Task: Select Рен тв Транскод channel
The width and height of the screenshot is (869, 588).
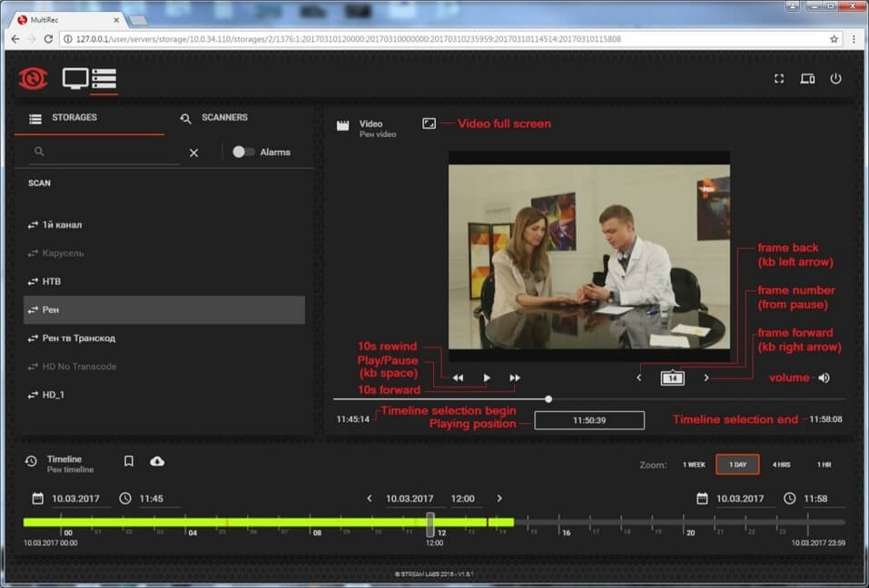Action: coord(164,338)
